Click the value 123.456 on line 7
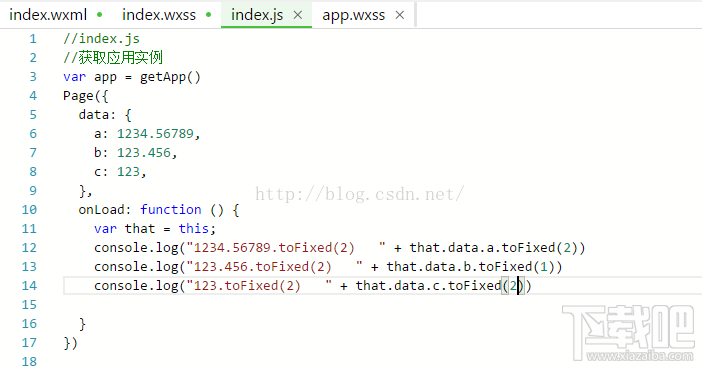Screen dimensions: 702x366 coord(144,153)
